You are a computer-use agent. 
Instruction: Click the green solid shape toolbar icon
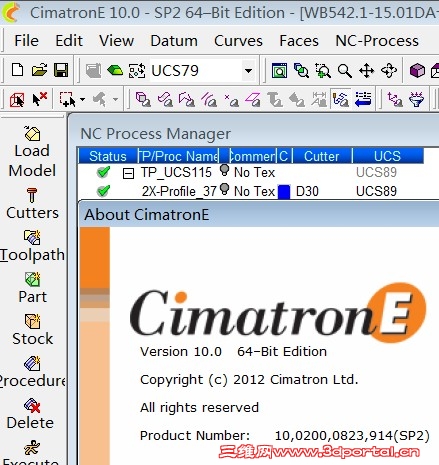pyautogui.click(x=115, y=70)
